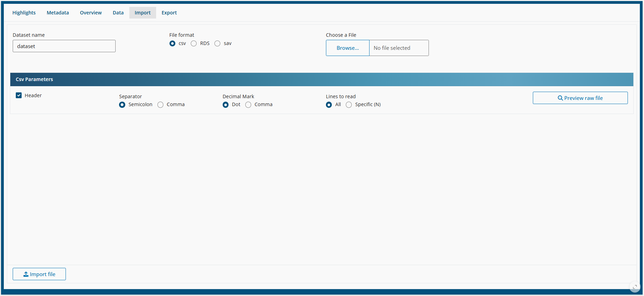
Task: Choose Comma as the decimal mark
Action: (248, 105)
